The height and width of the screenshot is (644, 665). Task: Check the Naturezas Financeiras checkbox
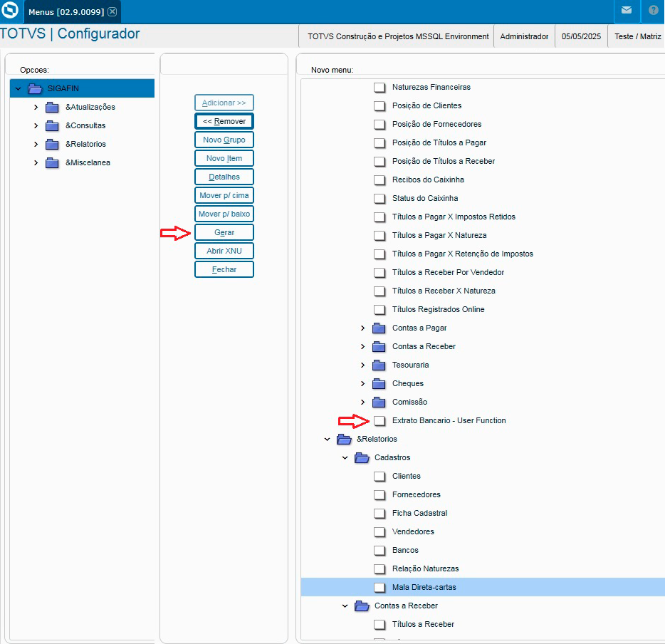click(379, 88)
